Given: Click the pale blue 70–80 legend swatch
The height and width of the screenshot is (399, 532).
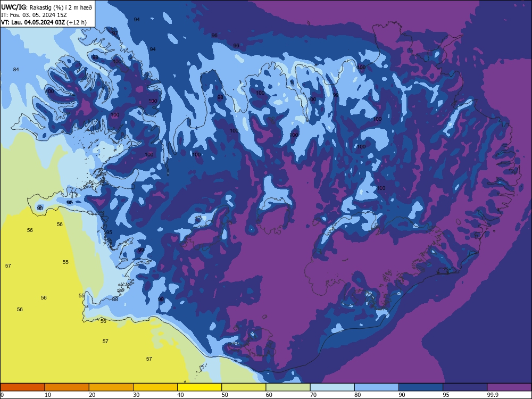Looking at the screenshot, I should coord(332,387).
